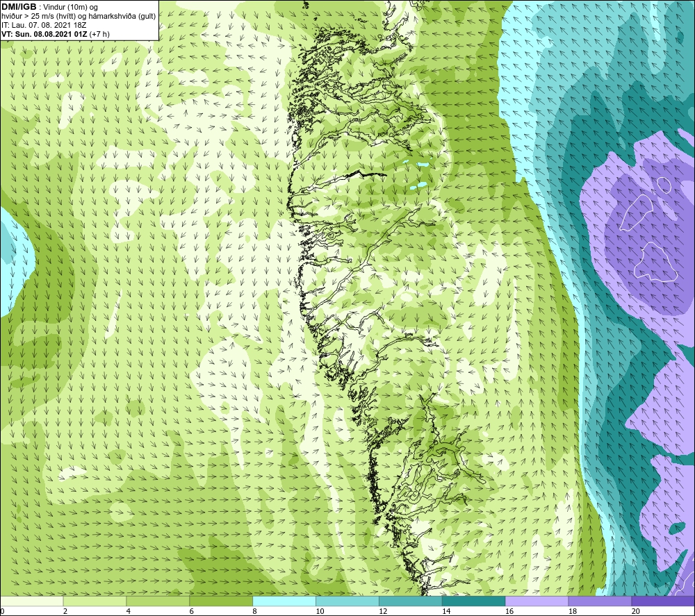Click the 'Vindur (10m) og' header text
The width and height of the screenshot is (695, 616).
70,8
